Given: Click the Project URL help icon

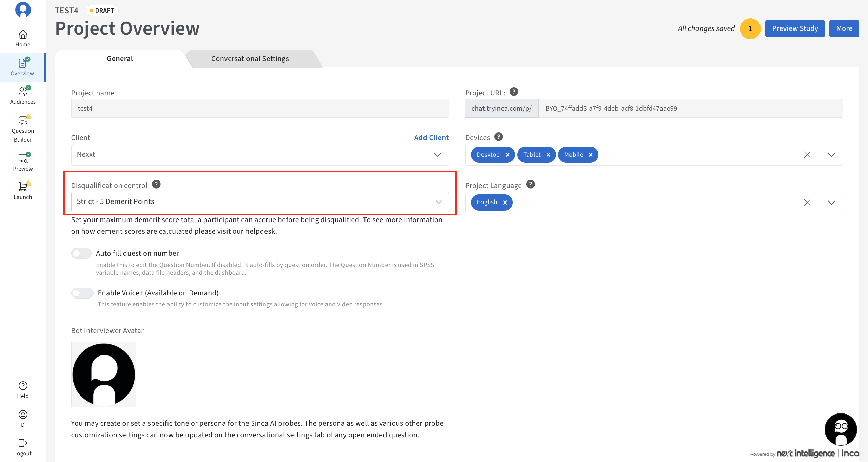Looking at the screenshot, I should point(514,92).
